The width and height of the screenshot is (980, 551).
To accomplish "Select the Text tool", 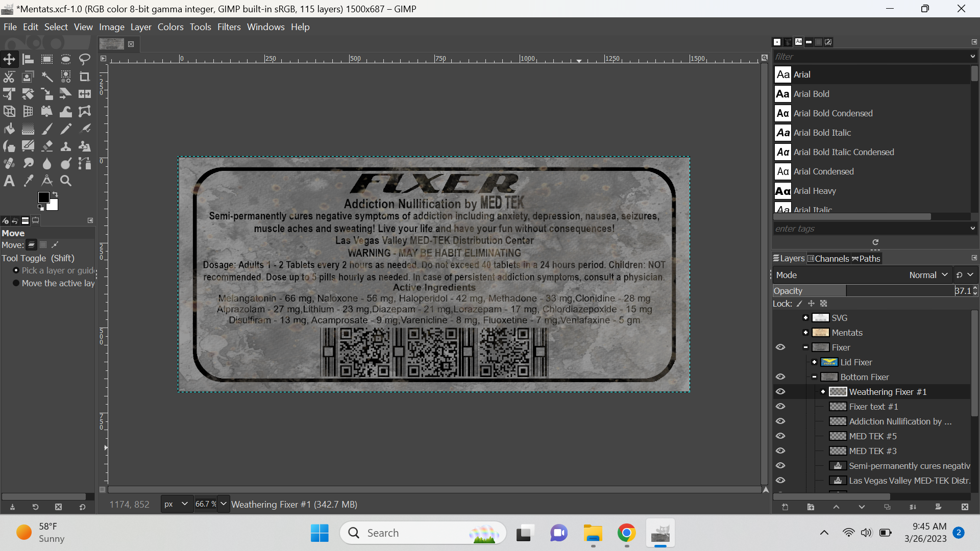I will point(9,181).
